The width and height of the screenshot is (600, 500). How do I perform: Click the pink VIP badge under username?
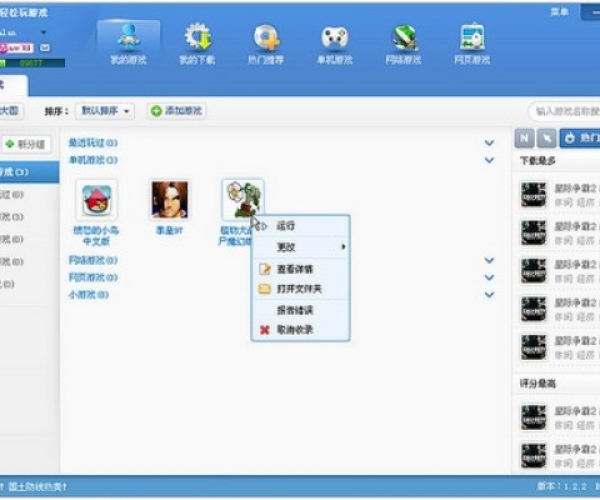[16, 48]
